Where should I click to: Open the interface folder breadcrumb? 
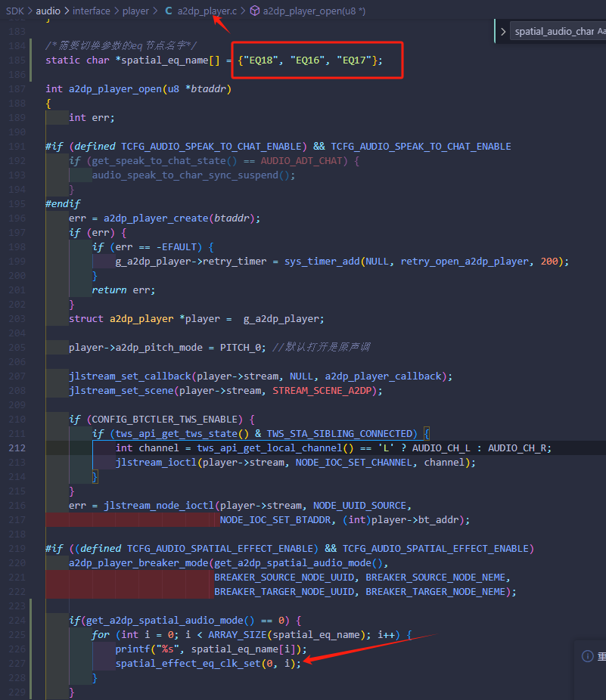tap(92, 11)
